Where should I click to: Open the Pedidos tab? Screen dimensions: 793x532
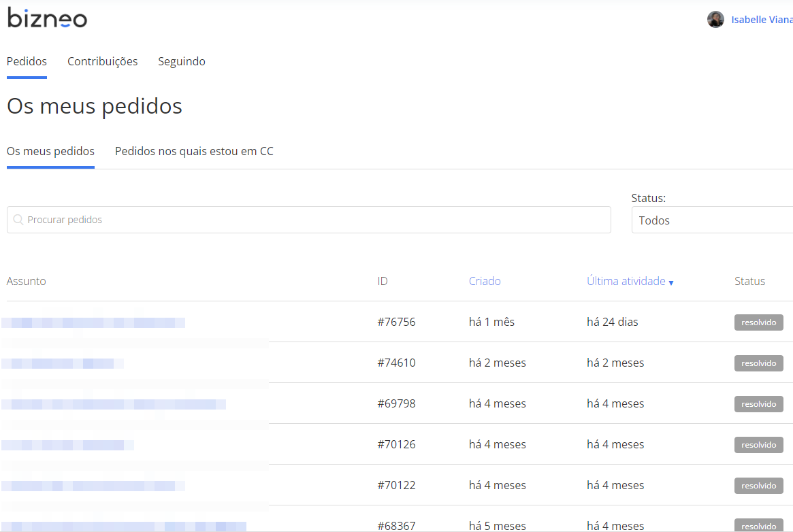click(x=27, y=61)
